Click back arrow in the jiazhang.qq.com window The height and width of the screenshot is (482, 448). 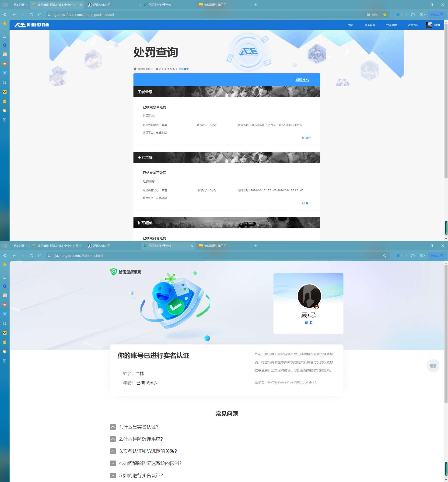pos(14,256)
